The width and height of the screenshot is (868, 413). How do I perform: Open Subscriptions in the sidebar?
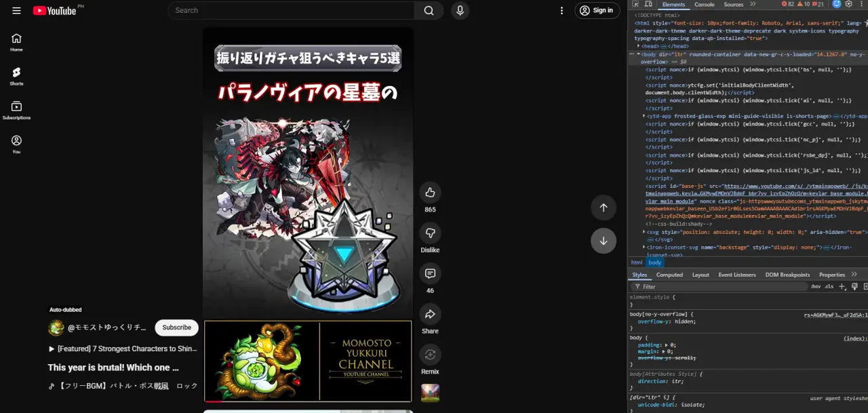pyautogui.click(x=16, y=111)
